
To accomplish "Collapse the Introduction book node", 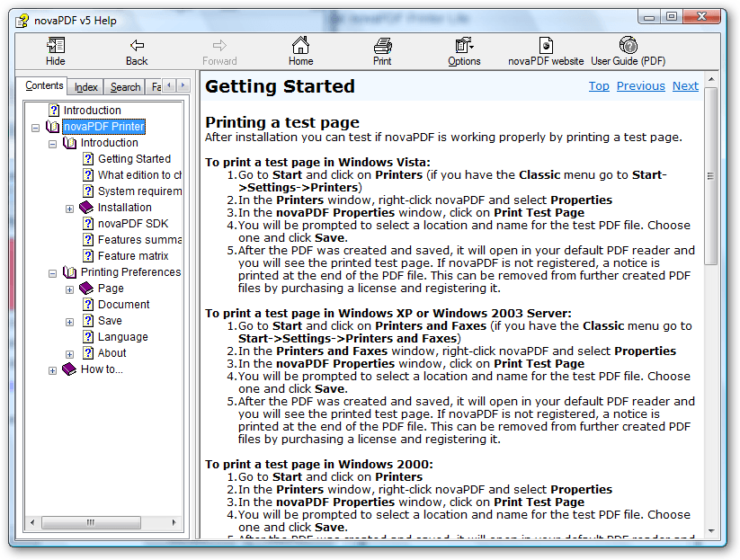I will click(x=52, y=144).
